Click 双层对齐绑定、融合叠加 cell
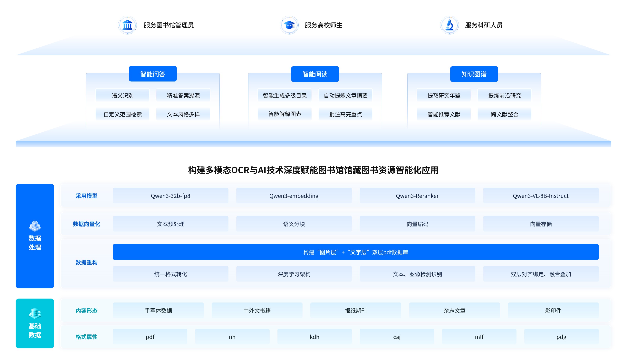 tap(541, 274)
